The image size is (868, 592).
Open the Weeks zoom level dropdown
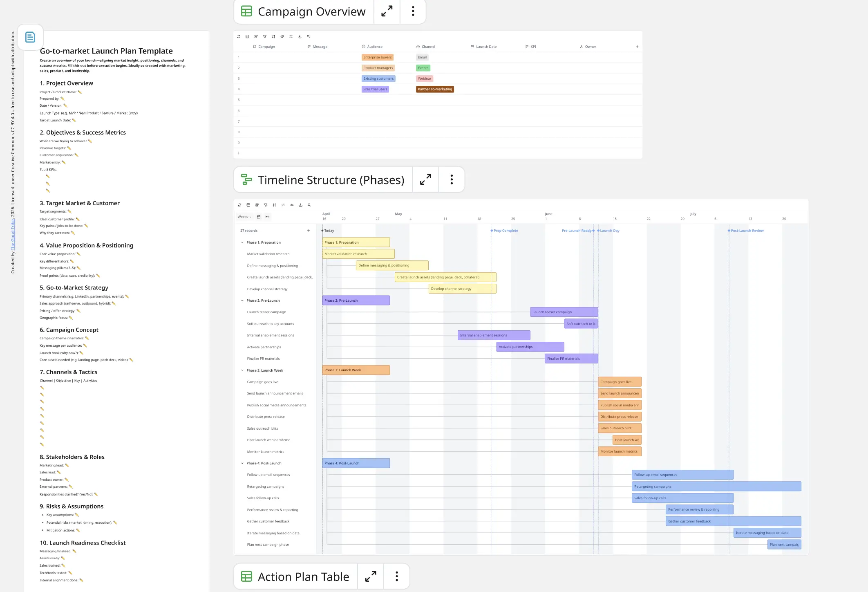(x=244, y=217)
